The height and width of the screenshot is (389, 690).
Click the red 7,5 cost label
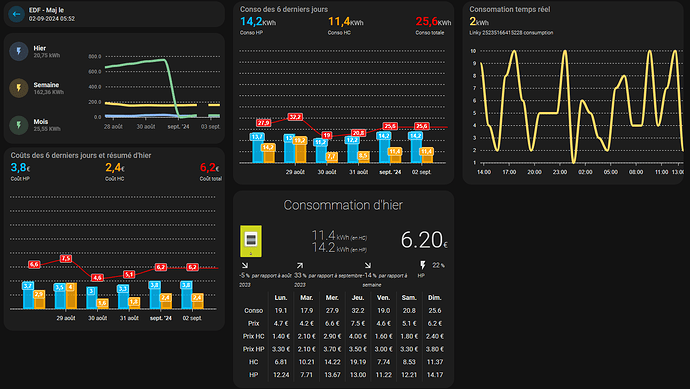(66, 258)
